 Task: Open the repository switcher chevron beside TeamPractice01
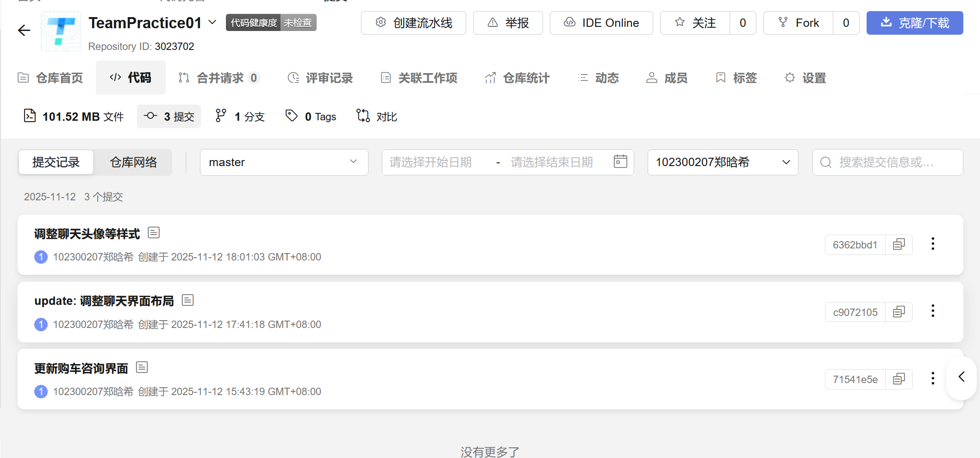(212, 22)
